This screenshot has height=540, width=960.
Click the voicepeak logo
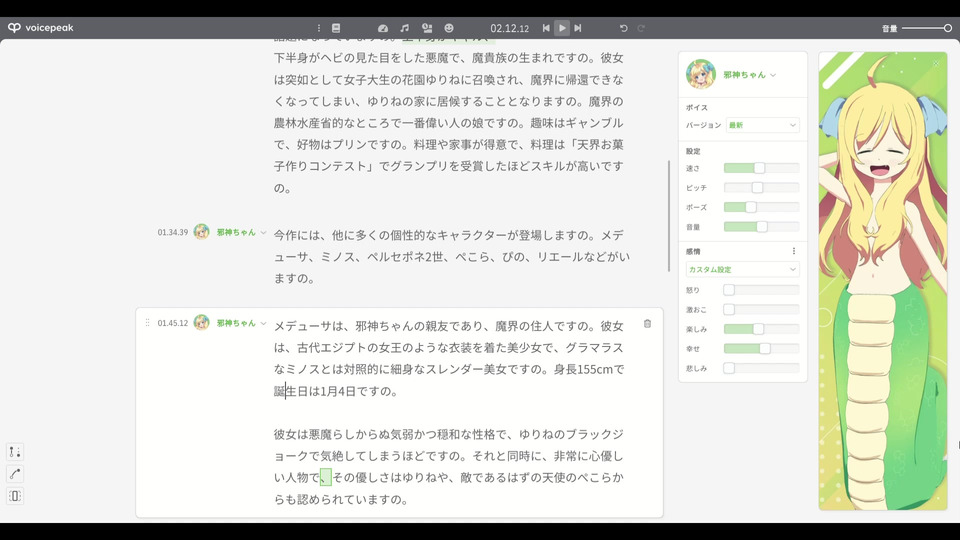click(x=40, y=28)
